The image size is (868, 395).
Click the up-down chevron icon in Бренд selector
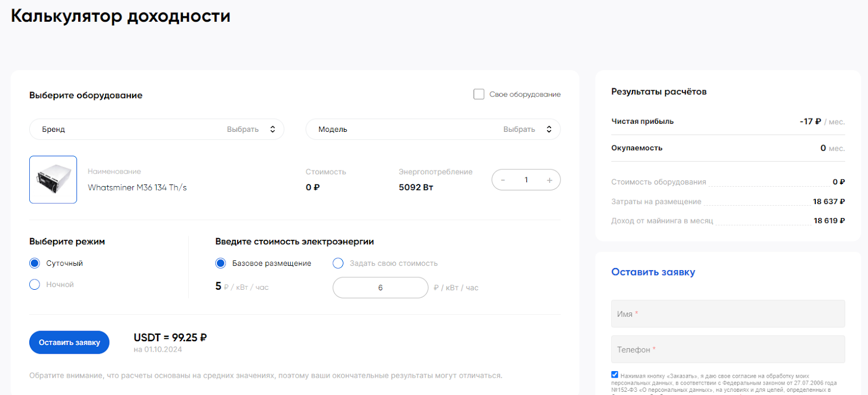(272, 129)
